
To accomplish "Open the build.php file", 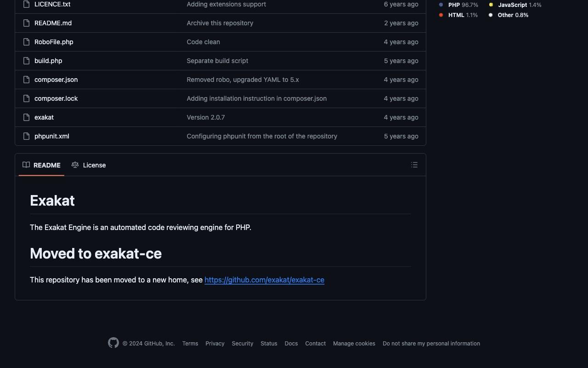I will [x=48, y=61].
